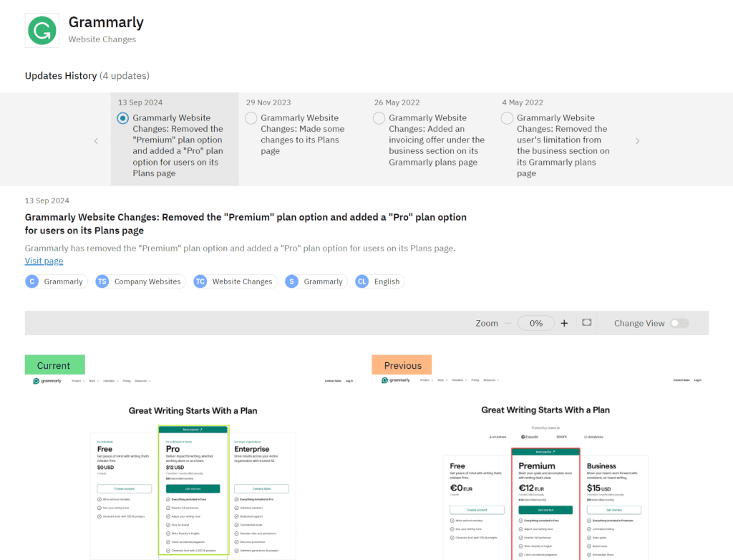
Task: Click the fit-to-screen icon
Action: pyautogui.click(x=587, y=322)
